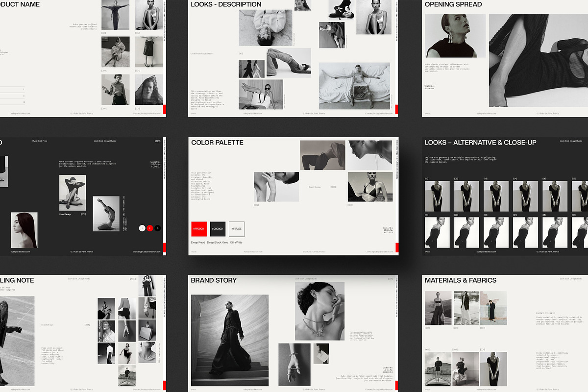Image resolution: width=588 pixels, height=392 pixels.
Task: Select the neck profile photo in Color Palette
Action: [x=370, y=155]
